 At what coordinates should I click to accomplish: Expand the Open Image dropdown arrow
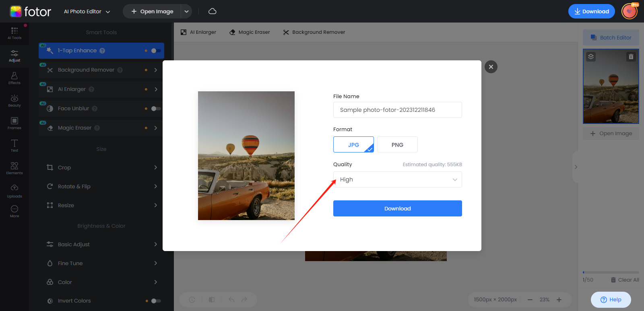(x=186, y=11)
